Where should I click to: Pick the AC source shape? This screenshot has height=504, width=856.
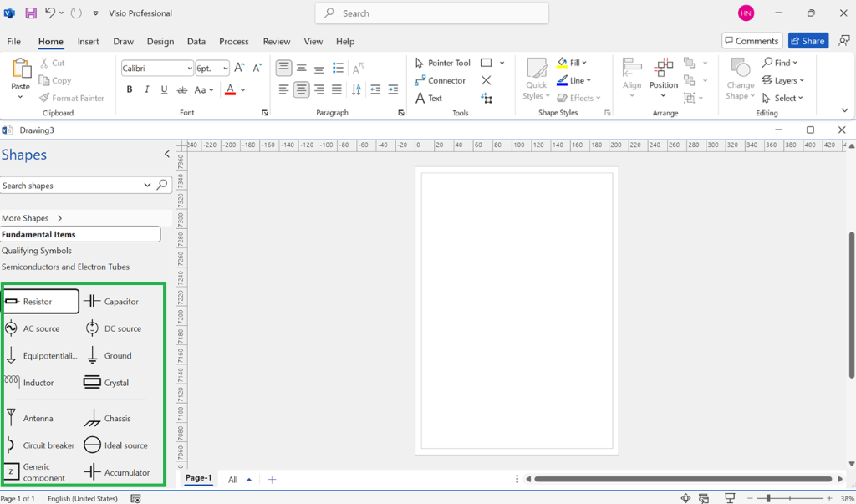point(33,328)
